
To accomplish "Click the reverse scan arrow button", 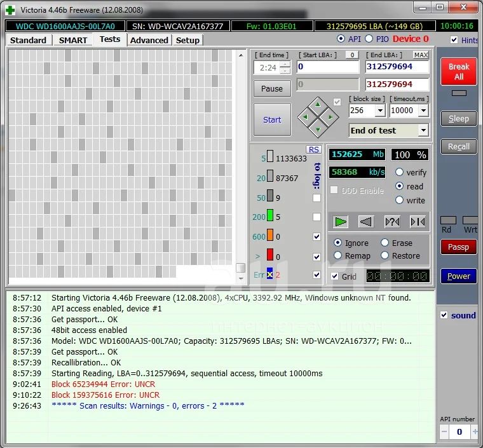I will coord(366,222).
